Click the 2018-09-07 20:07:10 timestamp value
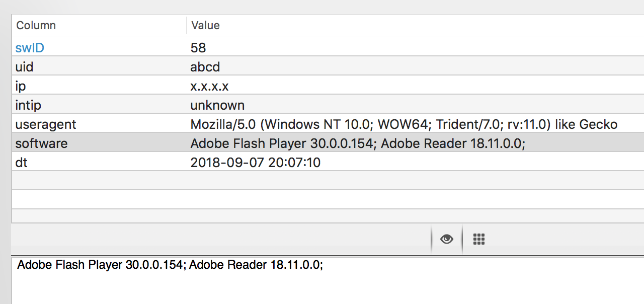Viewport: 644px width, 304px height. point(256,163)
